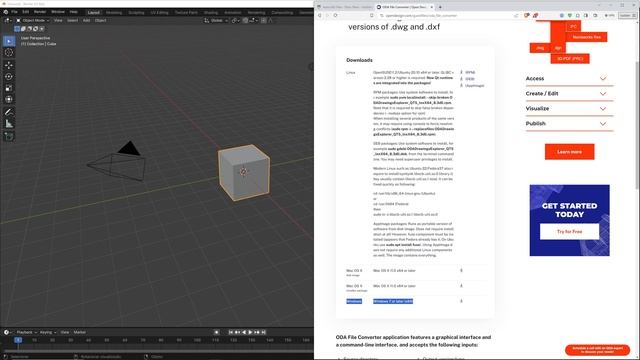Select the Add Cube tool in Blender

click(x=9, y=136)
